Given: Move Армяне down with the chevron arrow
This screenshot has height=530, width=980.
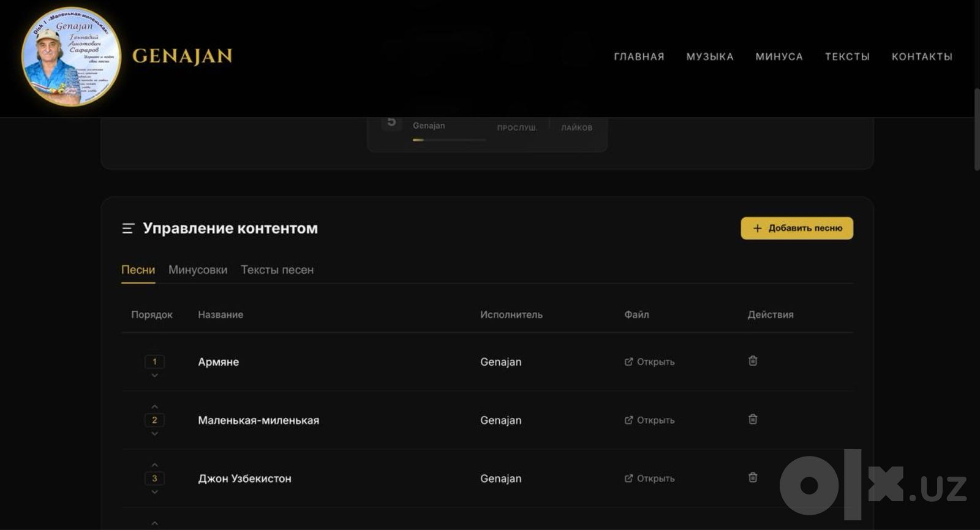Looking at the screenshot, I should click(x=154, y=376).
